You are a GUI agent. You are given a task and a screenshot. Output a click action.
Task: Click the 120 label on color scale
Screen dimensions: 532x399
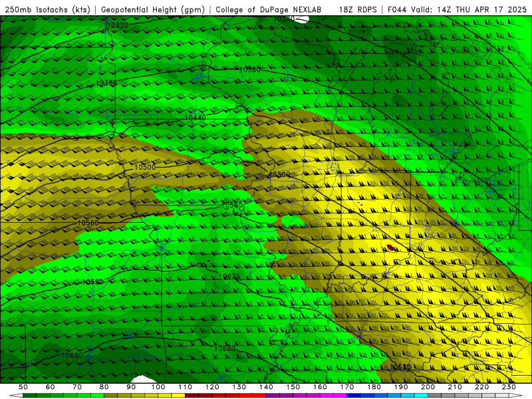[x=212, y=387]
